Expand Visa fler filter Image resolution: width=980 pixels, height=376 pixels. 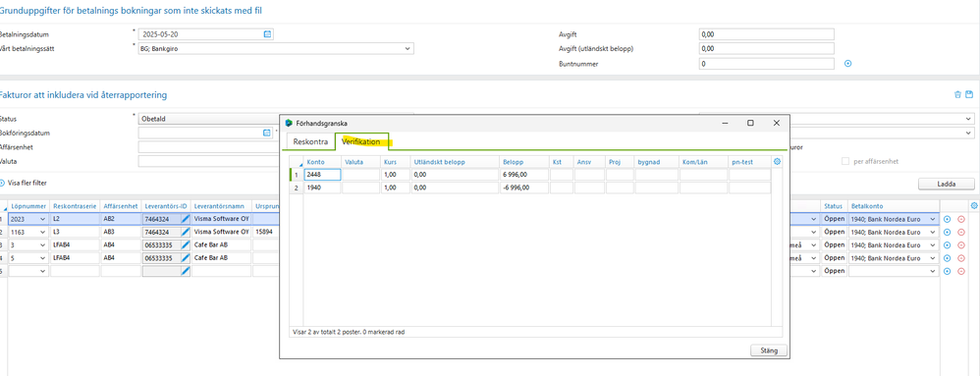(25, 183)
